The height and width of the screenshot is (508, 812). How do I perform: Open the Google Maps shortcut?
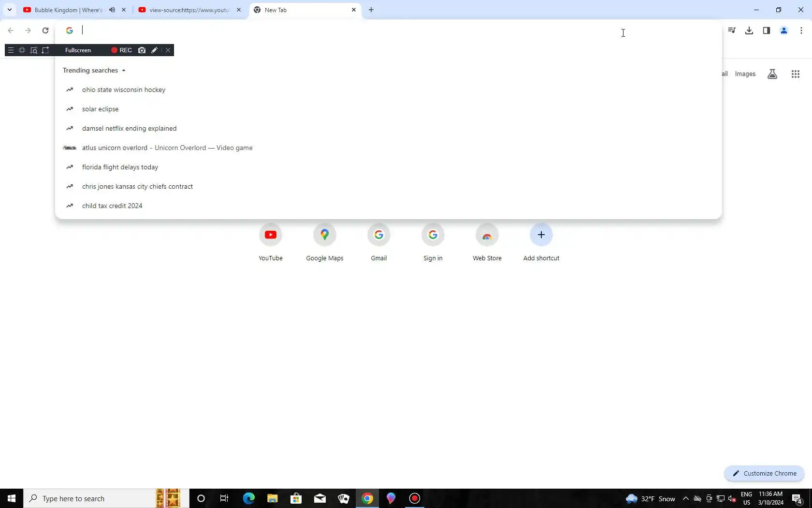(325, 242)
